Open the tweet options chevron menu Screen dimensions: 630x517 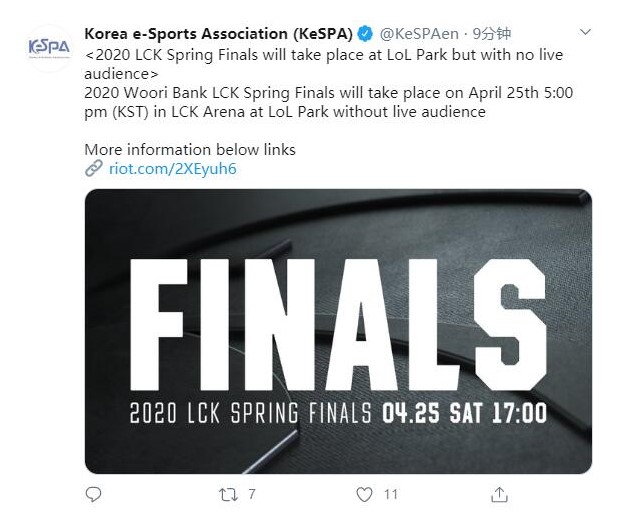(585, 33)
